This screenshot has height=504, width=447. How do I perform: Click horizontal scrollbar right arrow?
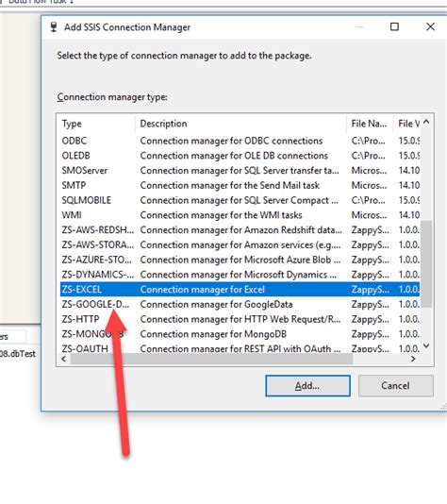(x=413, y=359)
